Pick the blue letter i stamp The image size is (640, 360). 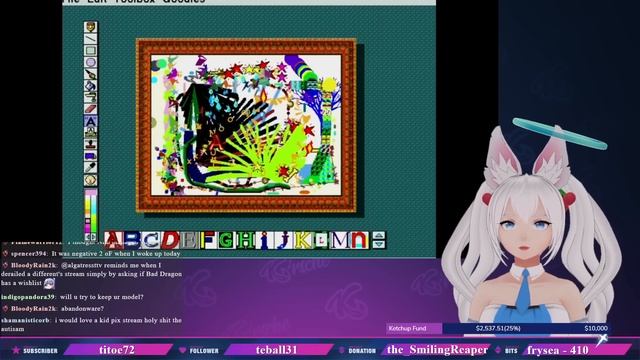click(x=264, y=240)
